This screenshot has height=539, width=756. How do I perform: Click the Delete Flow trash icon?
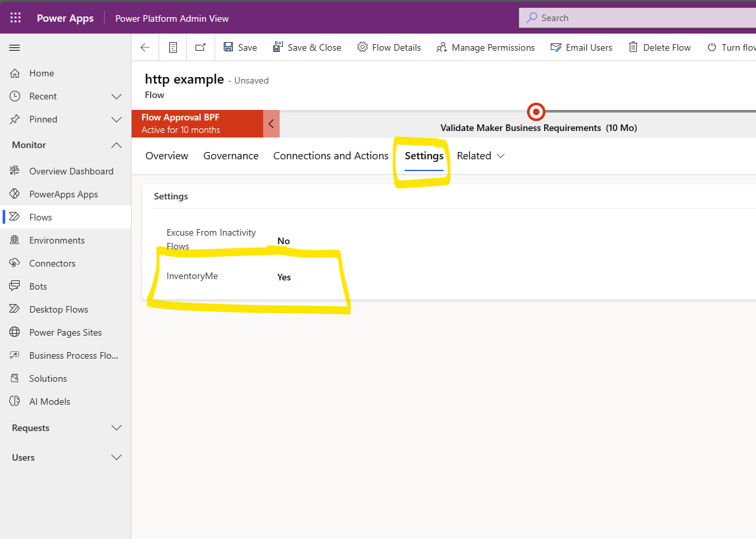(633, 47)
